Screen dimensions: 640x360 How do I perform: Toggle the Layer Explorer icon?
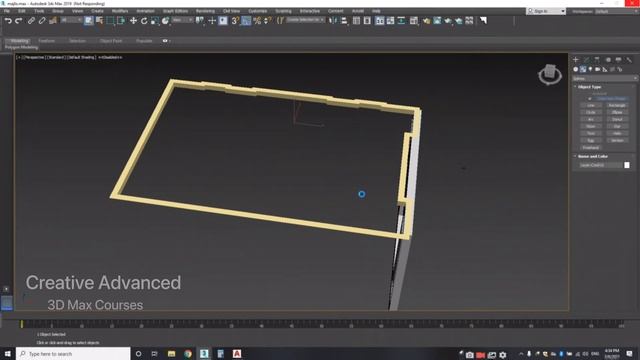(x=367, y=21)
